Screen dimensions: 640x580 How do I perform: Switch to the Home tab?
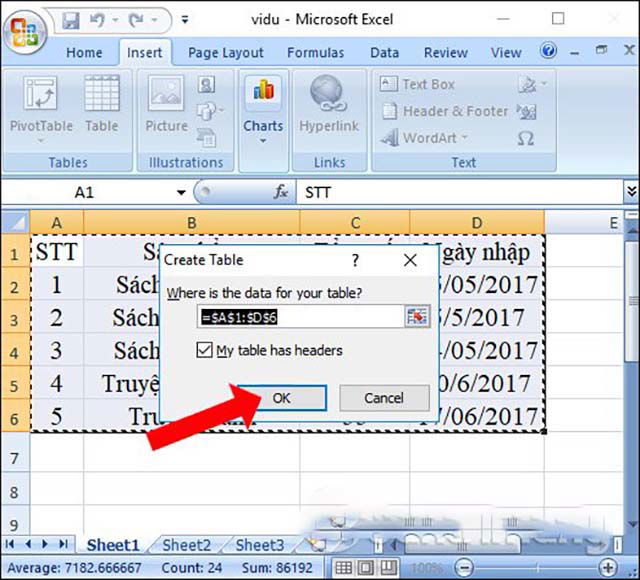coord(84,53)
